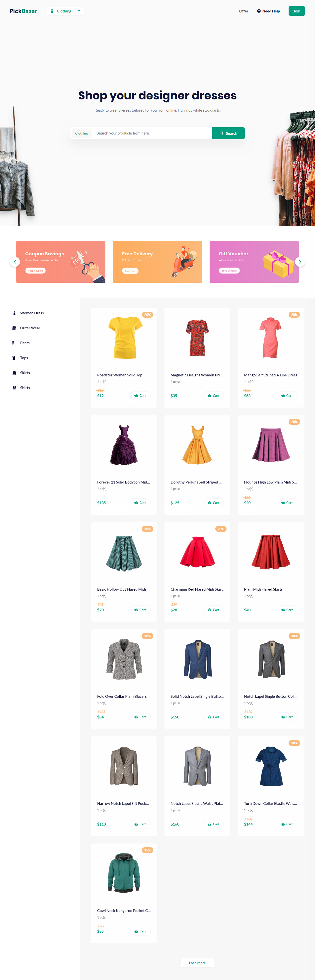
Task: Add Charming Red Flared Midi Skirt to cart
Action: [213, 610]
